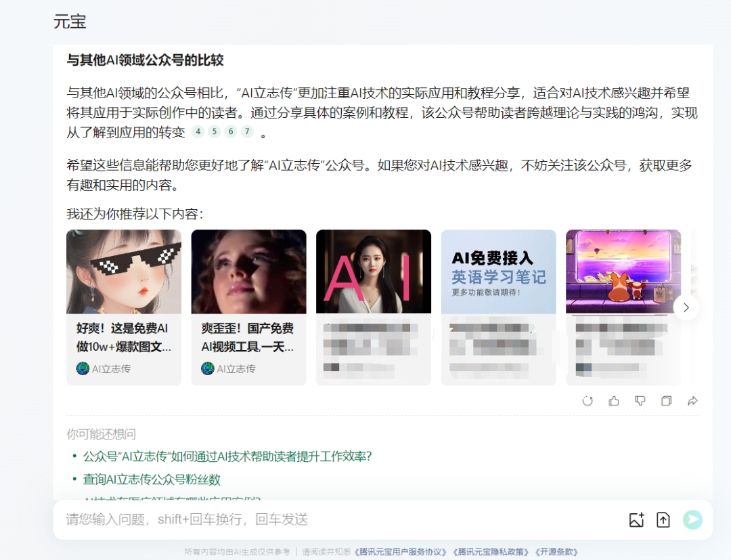Click the message input field
Image resolution: width=731 pixels, height=560 pixels.
pos(271,519)
